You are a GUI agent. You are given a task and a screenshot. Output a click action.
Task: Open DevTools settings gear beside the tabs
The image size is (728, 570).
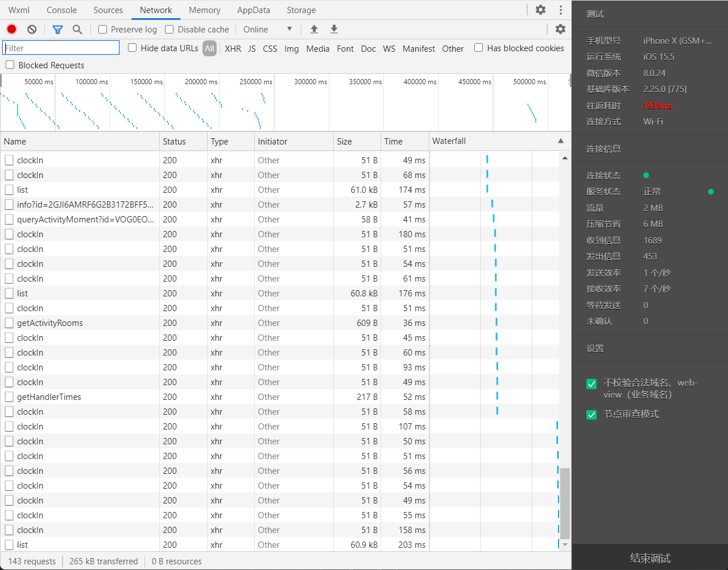point(540,10)
